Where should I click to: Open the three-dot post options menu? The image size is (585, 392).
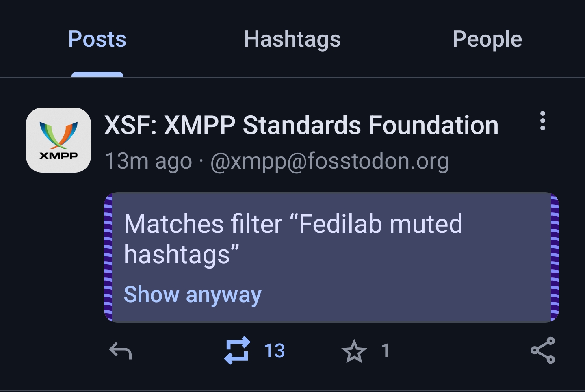pos(543,121)
